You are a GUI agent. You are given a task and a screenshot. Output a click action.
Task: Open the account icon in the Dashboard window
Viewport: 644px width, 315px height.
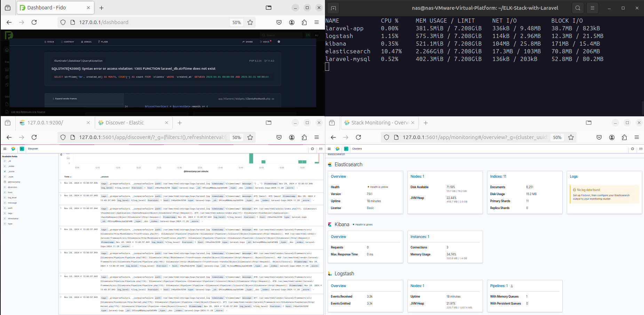tap(292, 22)
